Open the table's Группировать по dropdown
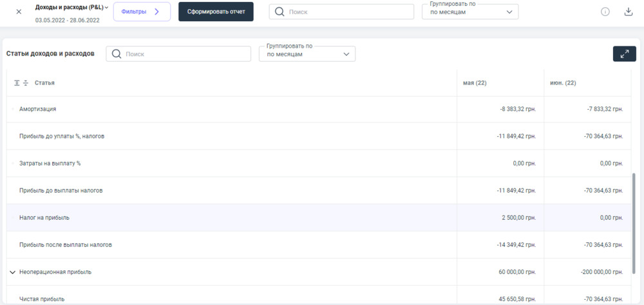644x305 pixels. [307, 54]
